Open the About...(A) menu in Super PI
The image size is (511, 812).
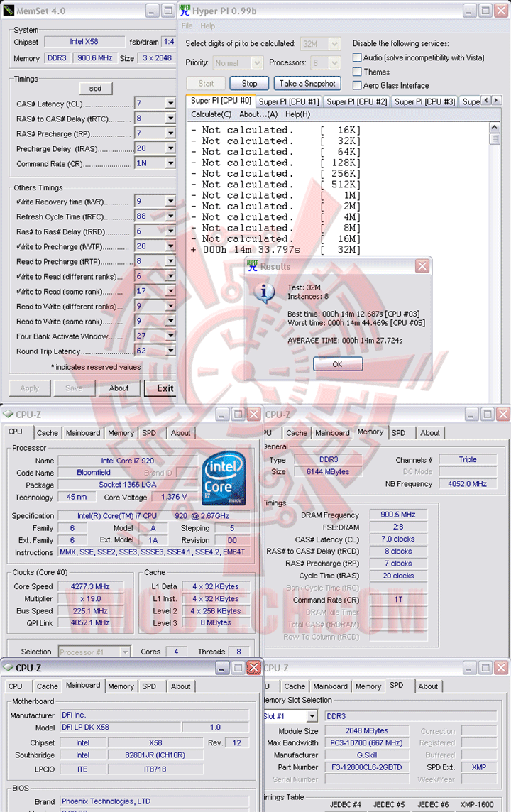[x=258, y=114]
